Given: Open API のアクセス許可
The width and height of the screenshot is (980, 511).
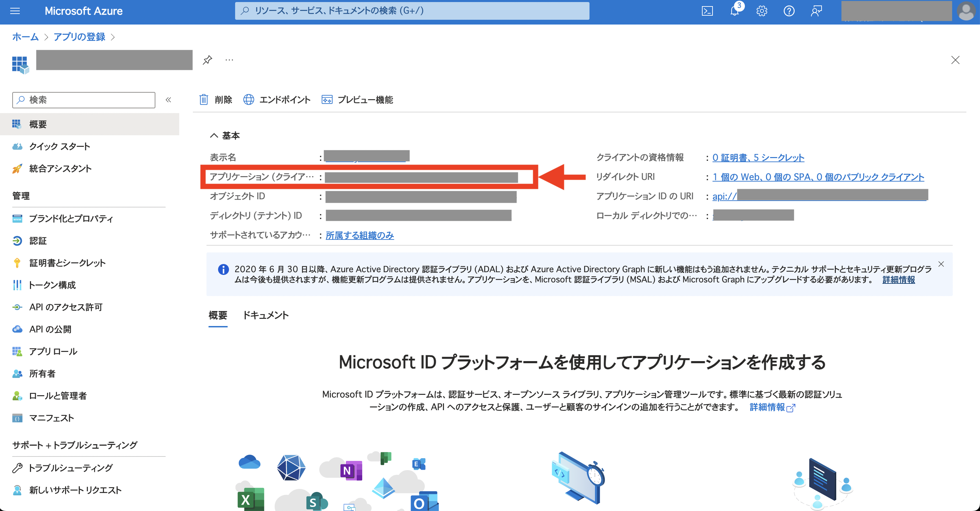Looking at the screenshot, I should [66, 307].
